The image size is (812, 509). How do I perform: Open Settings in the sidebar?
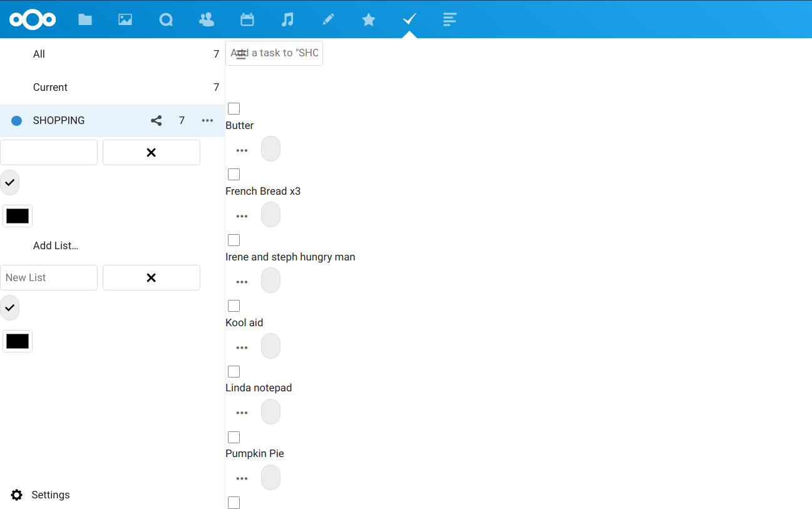click(51, 495)
